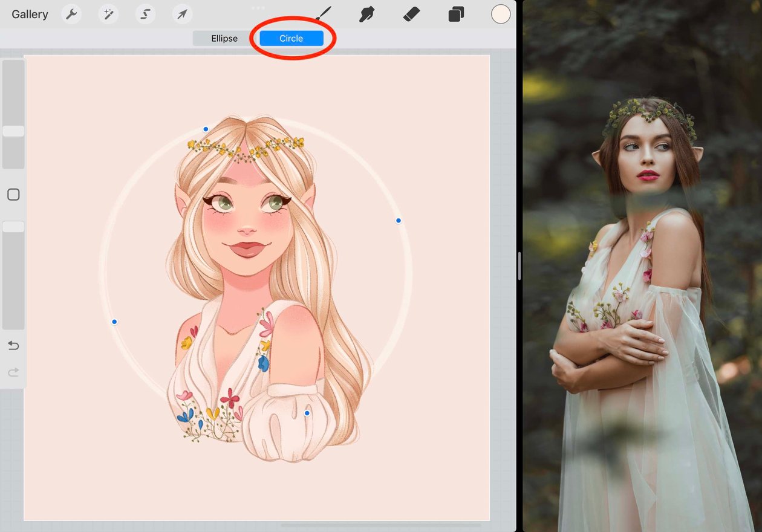Select the Brush tool
Screen dimensions: 762x532
[324, 14]
